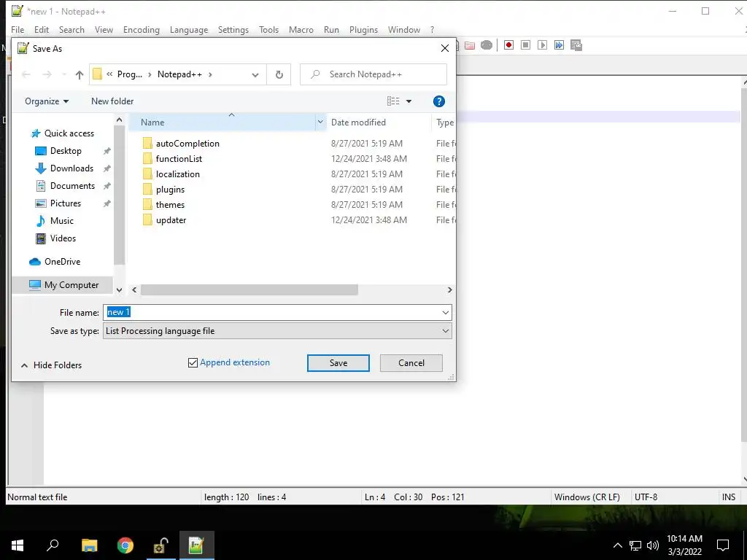Open Videos in navigation pane
Viewport: 747px width, 560px height.
(63, 238)
